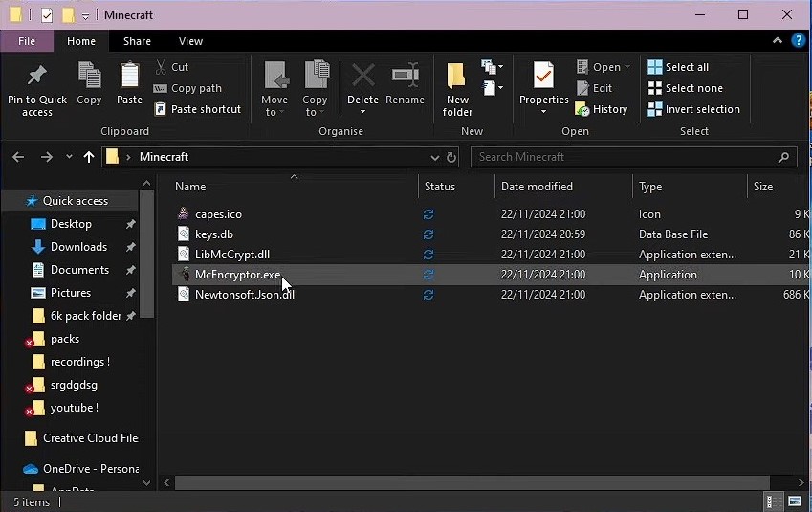
Task: Click Invert selection in the ribbon
Action: pos(694,109)
